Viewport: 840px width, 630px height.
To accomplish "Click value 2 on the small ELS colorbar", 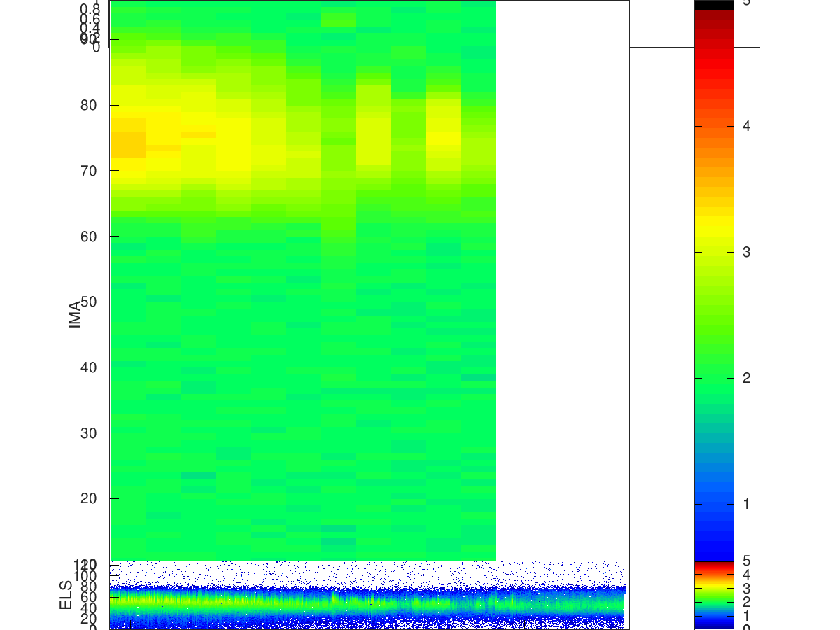I will [x=747, y=602].
